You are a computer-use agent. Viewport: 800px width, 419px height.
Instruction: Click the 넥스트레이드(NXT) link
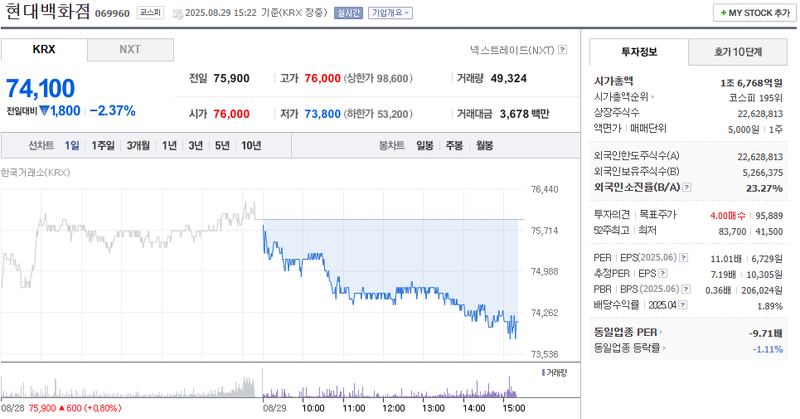(x=512, y=50)
